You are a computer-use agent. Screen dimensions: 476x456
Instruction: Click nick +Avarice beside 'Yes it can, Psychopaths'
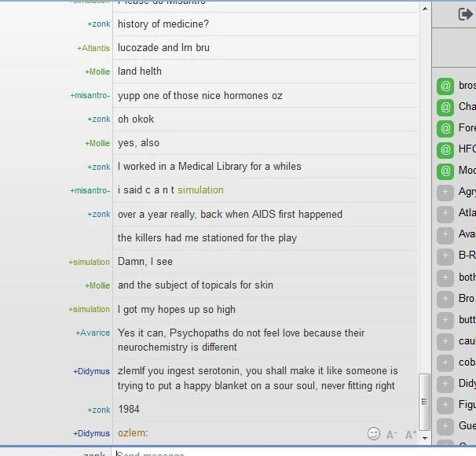click(x=93, y=333)
